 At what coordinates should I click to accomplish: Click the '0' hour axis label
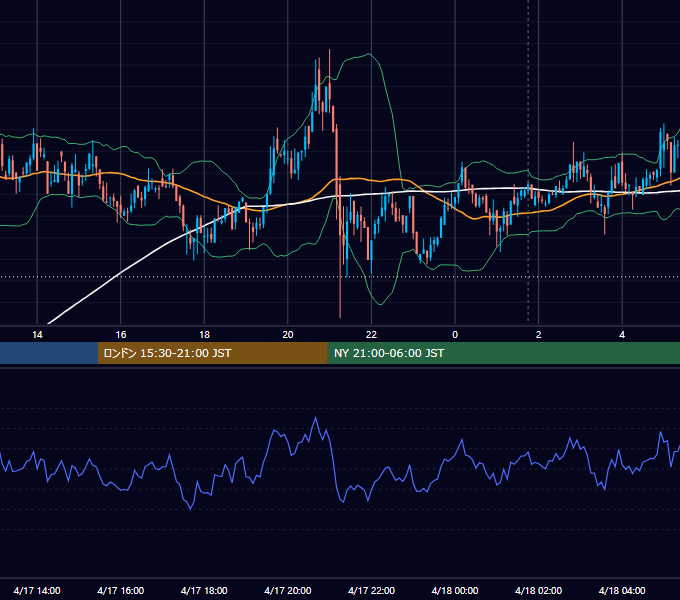[x=455, y=335]
